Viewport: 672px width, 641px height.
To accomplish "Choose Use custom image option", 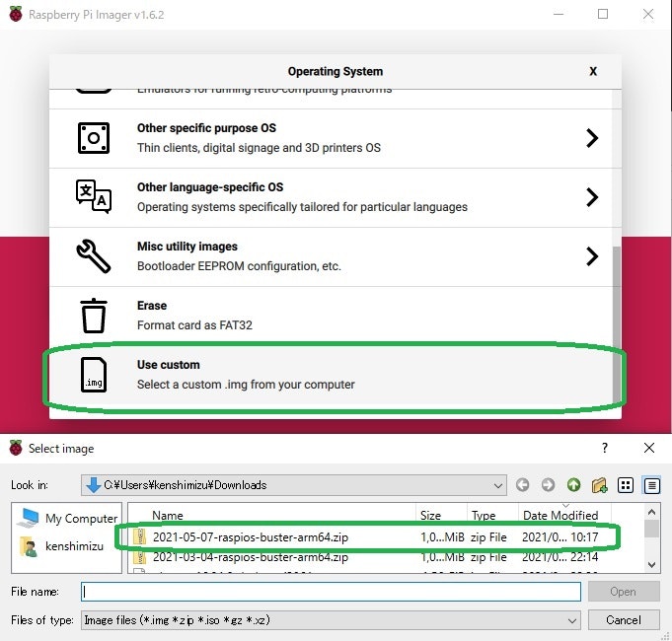I will pyautogui.click(x=331, y=375).
